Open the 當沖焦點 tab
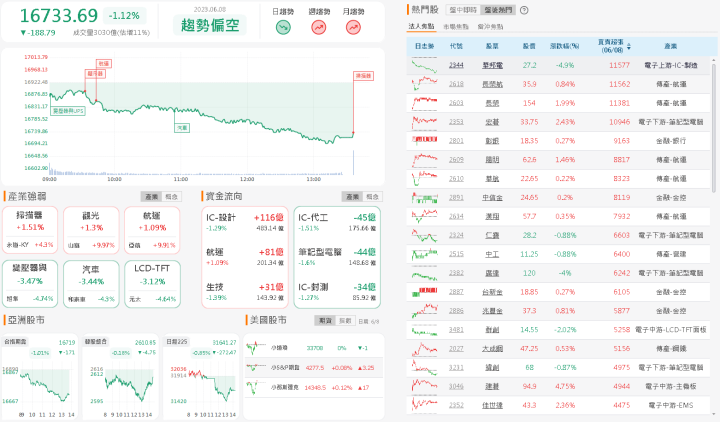 coord(490,27)
